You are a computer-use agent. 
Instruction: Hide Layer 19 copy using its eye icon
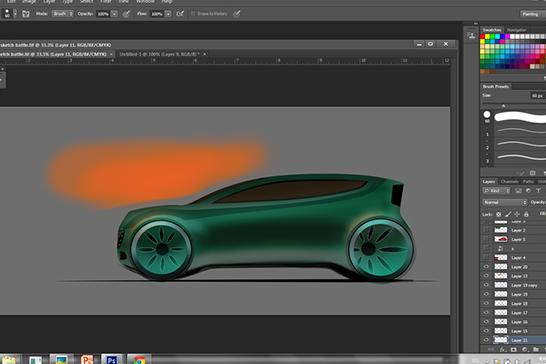tap(486, 285)
